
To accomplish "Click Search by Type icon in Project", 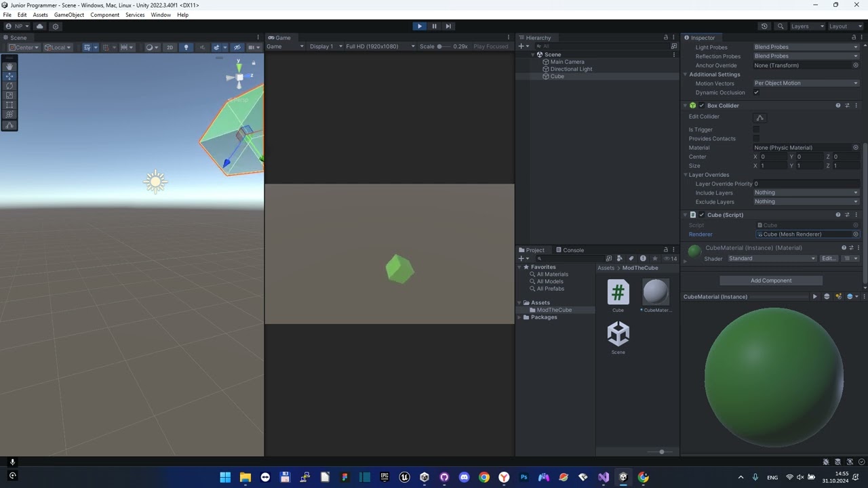I will pyautogui.click(x=620, y=259).
